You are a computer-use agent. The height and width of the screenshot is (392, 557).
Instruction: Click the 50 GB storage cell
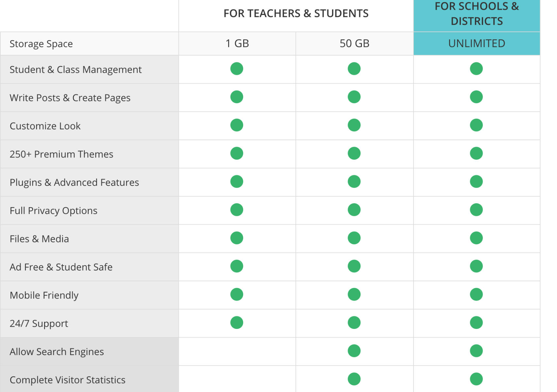354,43
